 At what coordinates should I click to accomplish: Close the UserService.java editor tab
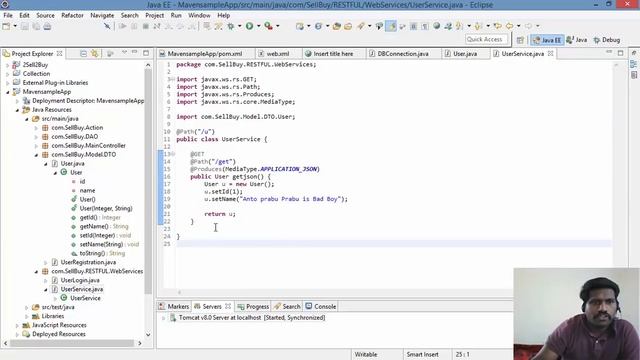pos(551,53)
